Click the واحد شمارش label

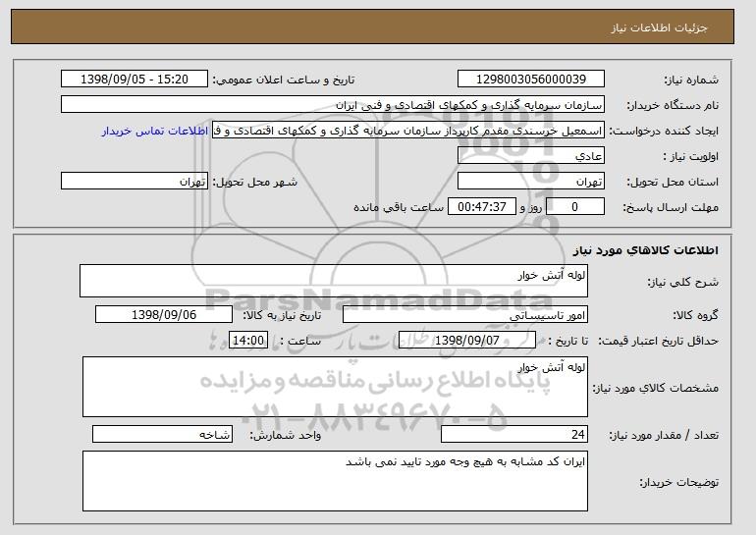285,435
